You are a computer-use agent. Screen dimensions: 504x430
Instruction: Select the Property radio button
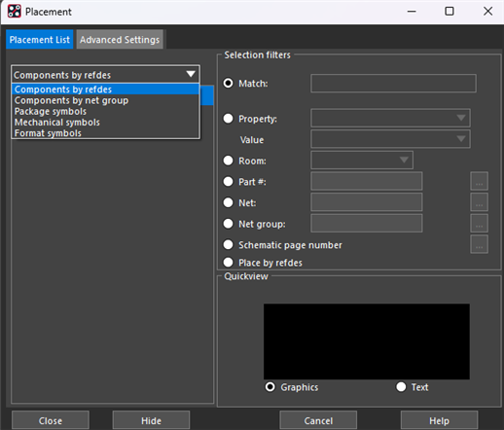tap(228, 119)
